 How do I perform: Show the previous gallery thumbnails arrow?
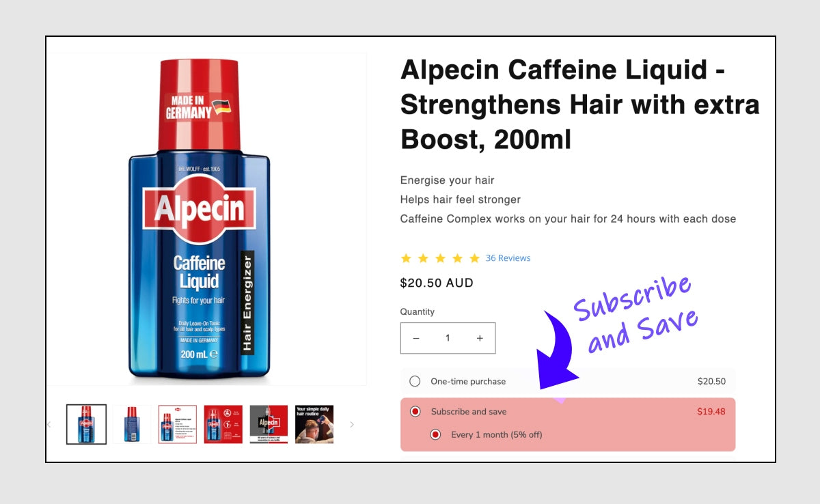49,425
